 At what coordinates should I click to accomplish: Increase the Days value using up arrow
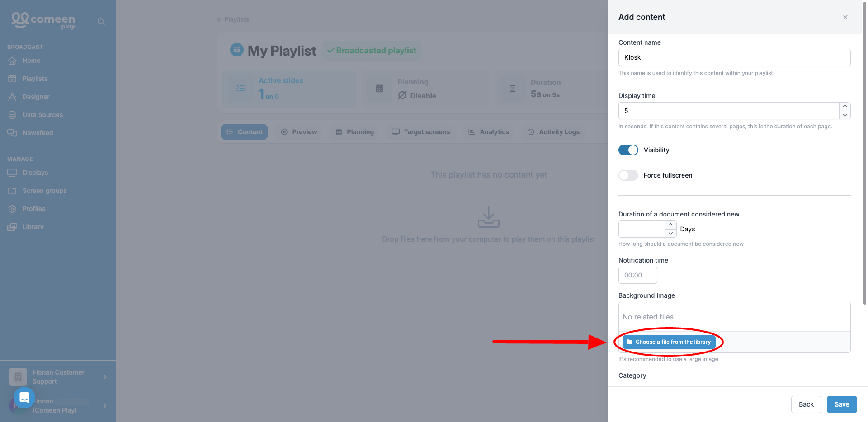[671, 225]
